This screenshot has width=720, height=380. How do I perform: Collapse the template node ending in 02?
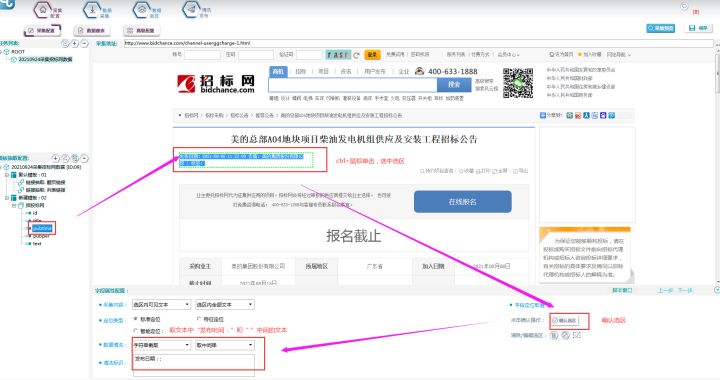[7, 198]
